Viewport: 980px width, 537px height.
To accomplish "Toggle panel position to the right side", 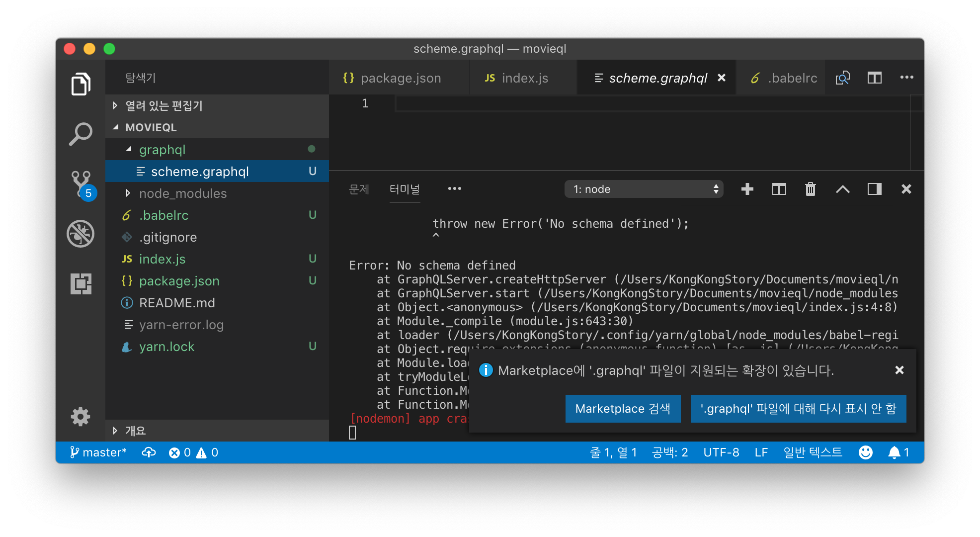I will [x=874, y=189].
